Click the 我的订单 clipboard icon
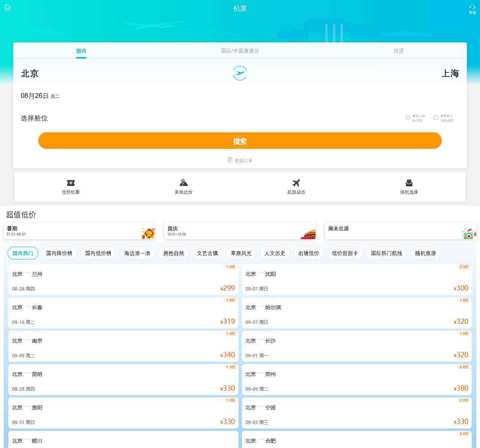480x448 pixels. point(230,160)
